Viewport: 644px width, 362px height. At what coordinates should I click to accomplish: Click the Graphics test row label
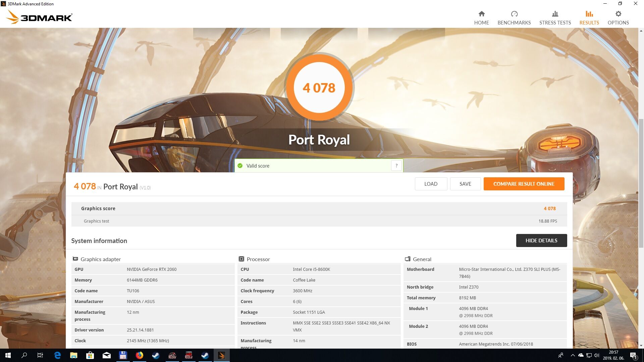[x=96, y=221]
